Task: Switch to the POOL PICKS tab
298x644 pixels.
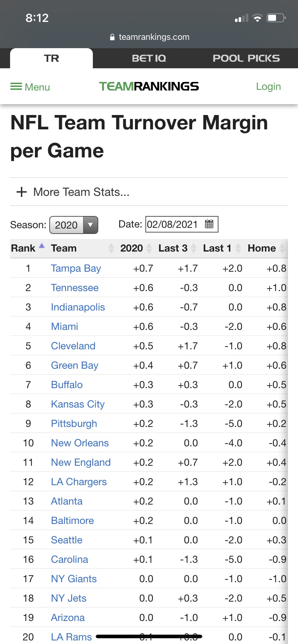Action: [246, 58]
